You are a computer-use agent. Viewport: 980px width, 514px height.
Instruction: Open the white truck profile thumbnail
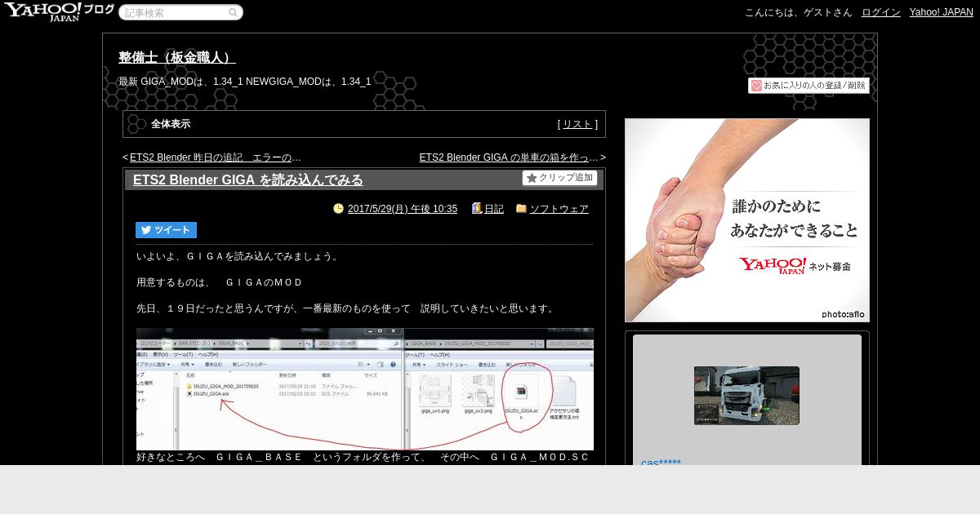coord(746,396)
